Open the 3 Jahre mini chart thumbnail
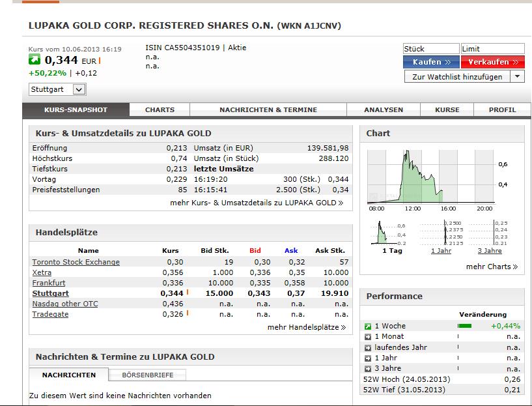The width and height of the screenshot is (532, 406). click(x=490, y=233)
